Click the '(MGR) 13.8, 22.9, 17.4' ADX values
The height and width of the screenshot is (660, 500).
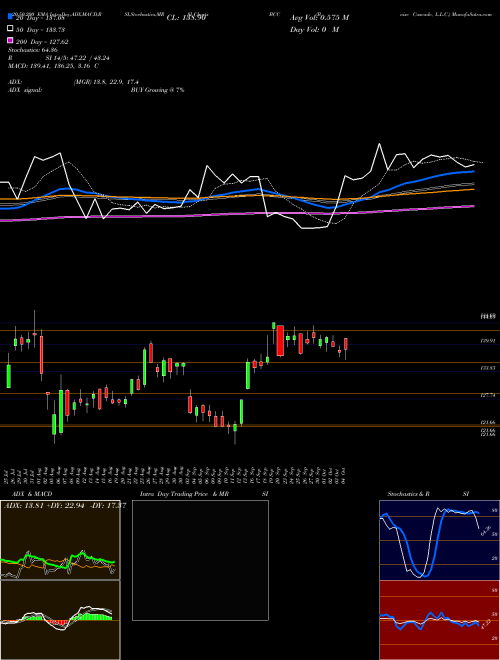(x=106, y=82)
